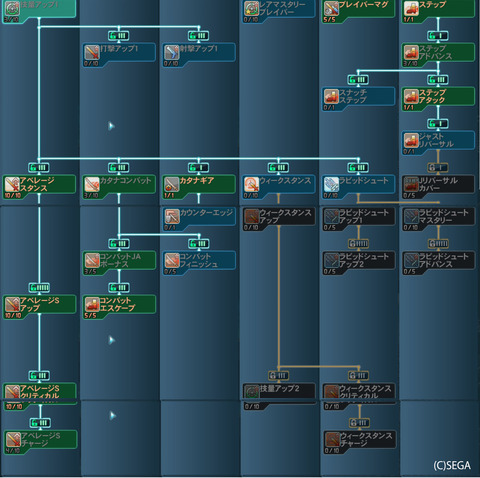Click the ジャストリバーサル skill icon
Image resolution: width=480 pixels, height=478 pixels.
click(x=412, y=140)
